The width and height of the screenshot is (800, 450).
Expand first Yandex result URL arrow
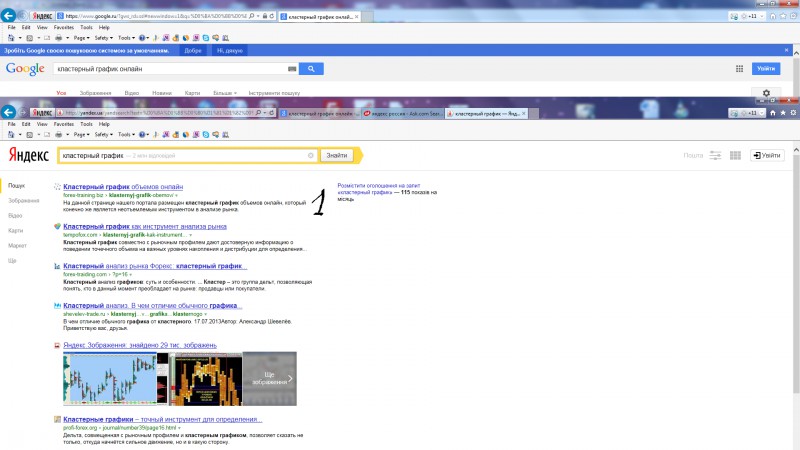(x=177, y=195)
